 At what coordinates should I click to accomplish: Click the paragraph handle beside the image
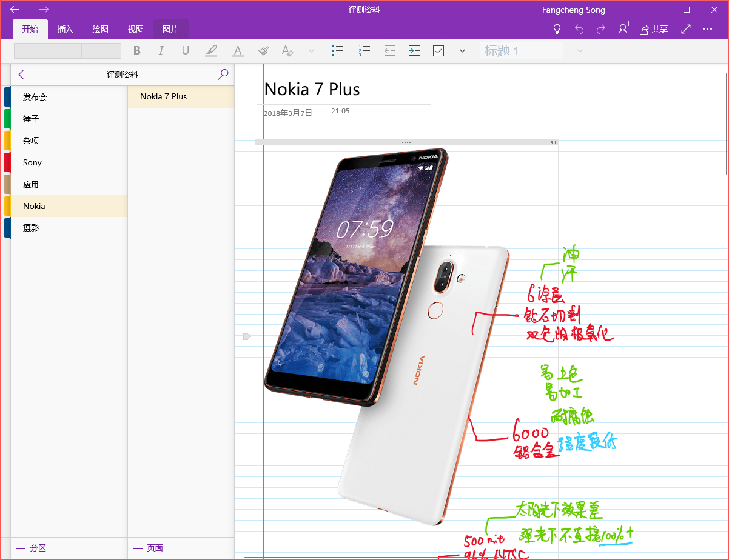(x=247, y=336)
